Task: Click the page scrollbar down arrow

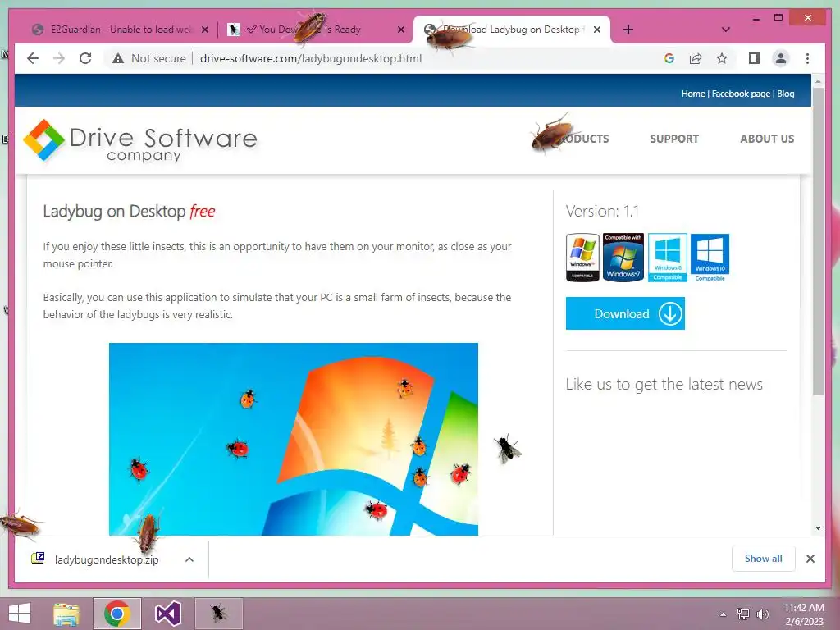Action: [818, 528]
